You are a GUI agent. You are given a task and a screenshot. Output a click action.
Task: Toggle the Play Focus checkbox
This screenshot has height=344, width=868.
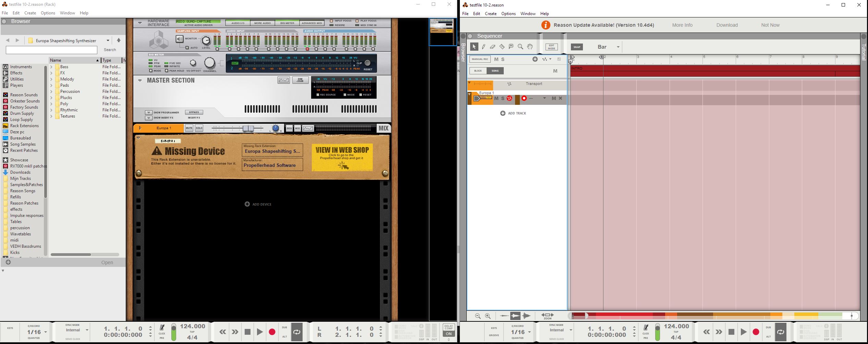[357, 21]
